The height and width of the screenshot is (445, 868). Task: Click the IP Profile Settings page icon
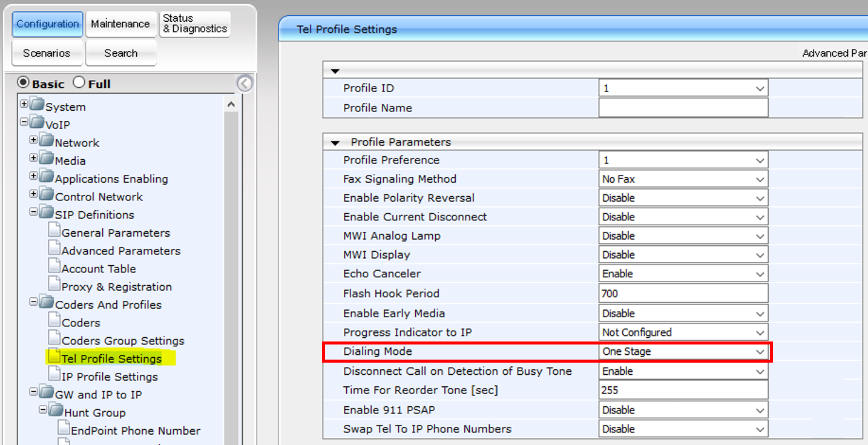point(54,375)
